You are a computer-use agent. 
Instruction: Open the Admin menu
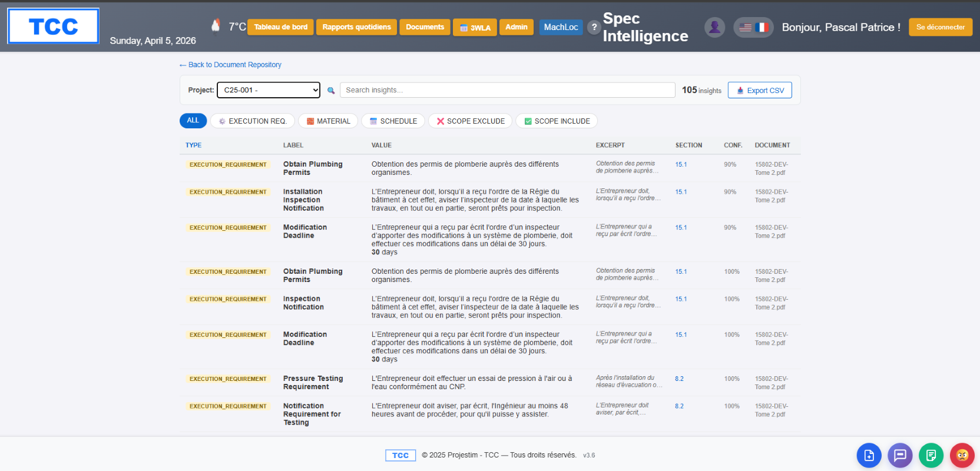pos(517,27)
